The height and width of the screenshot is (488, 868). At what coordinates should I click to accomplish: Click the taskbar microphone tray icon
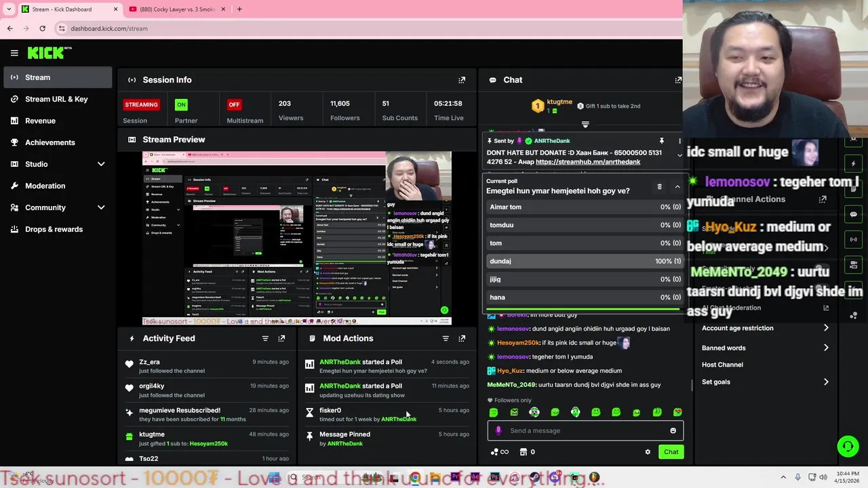797,478
